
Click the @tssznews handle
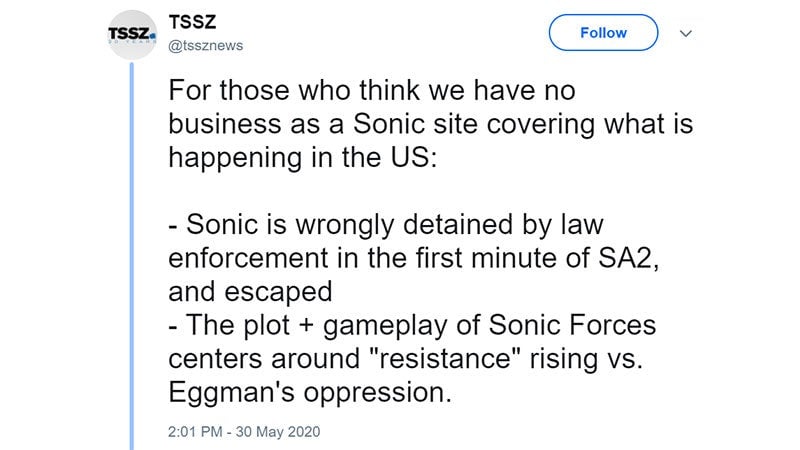pyautogui.click(x=205, y=45)
